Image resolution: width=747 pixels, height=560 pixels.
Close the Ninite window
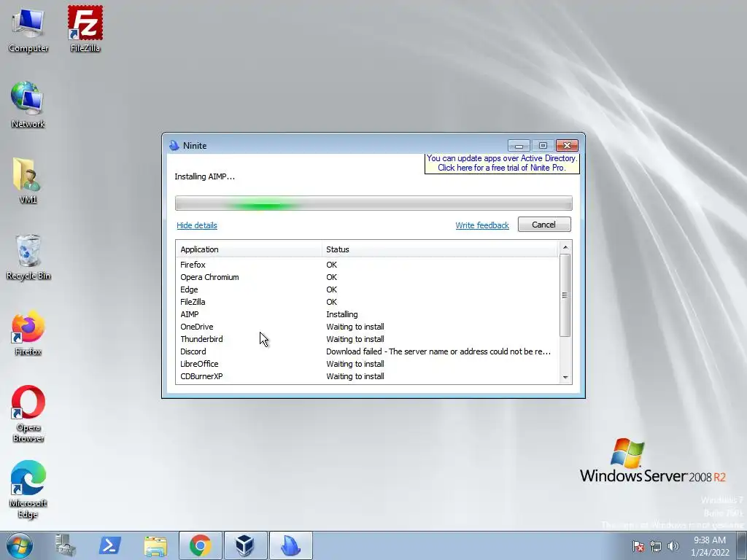(567, 145)
